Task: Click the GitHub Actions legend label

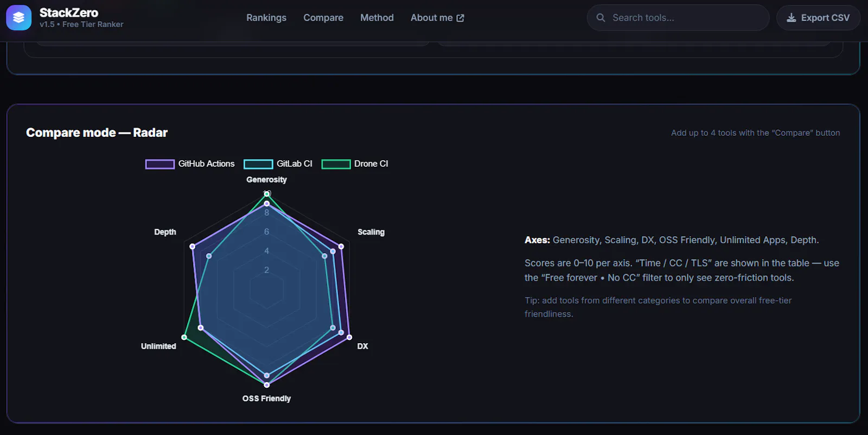Action: point(206,164)
